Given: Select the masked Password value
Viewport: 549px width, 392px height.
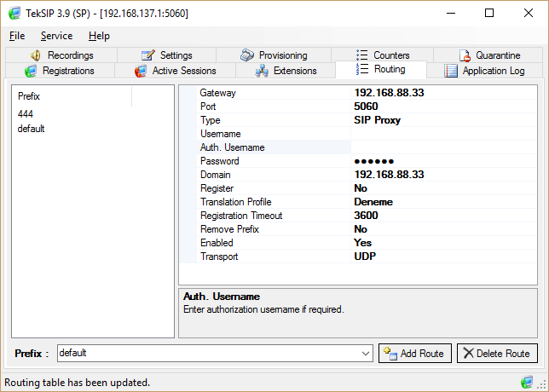Looking at the screenshot, I should tap(374, 161).
